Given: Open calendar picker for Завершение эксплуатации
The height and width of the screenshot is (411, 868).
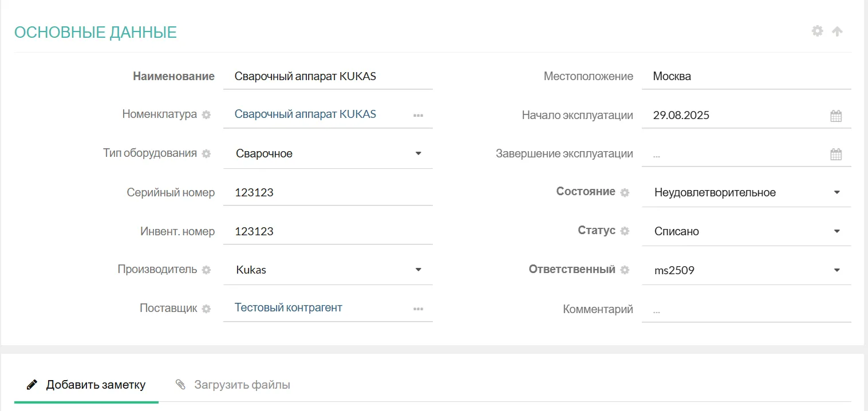Looking at the screenshot, I should pyautogui.click(x=836, y=154).
